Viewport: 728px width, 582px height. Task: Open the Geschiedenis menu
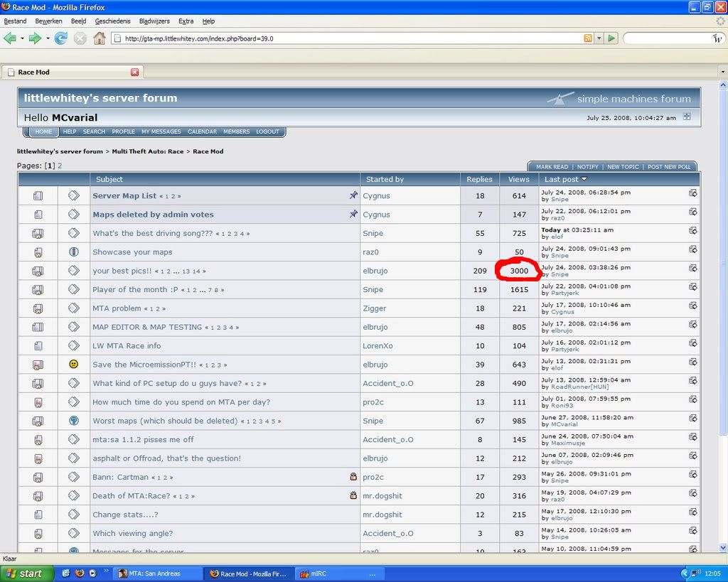tap(113, 21)
